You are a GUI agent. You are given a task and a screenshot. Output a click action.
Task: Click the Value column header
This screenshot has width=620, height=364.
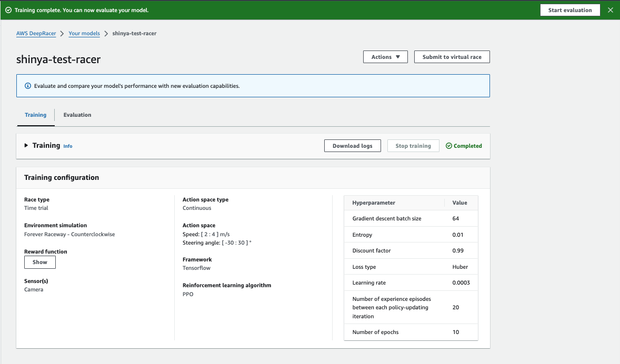[x=460, y=203]
